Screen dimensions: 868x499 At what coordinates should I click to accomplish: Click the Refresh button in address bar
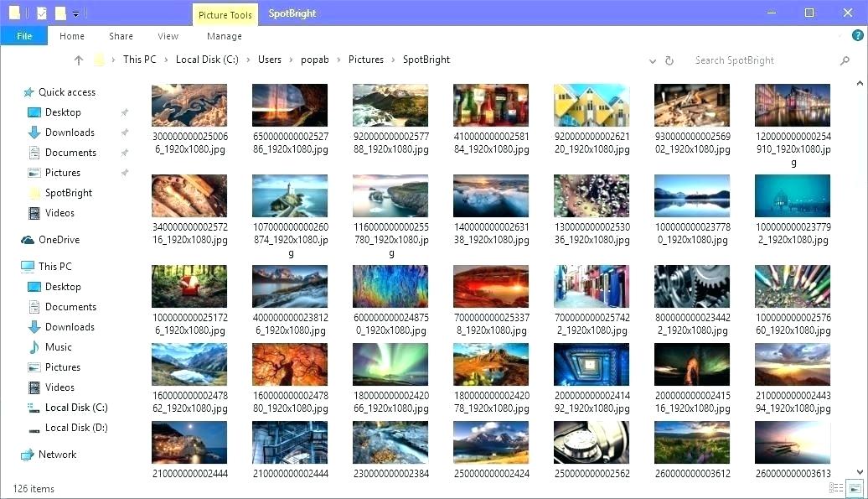click(669, 60)
